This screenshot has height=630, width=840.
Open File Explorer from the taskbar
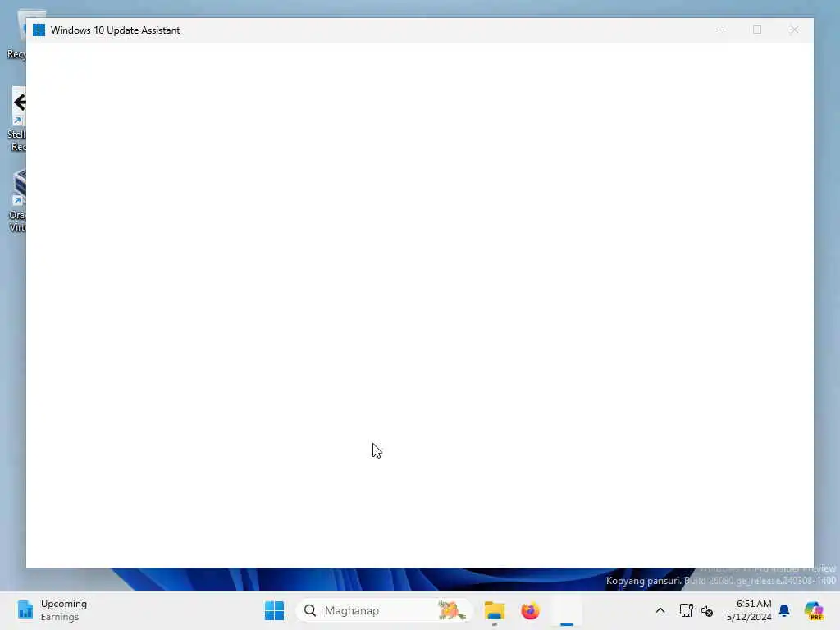(x=495, y=610)
